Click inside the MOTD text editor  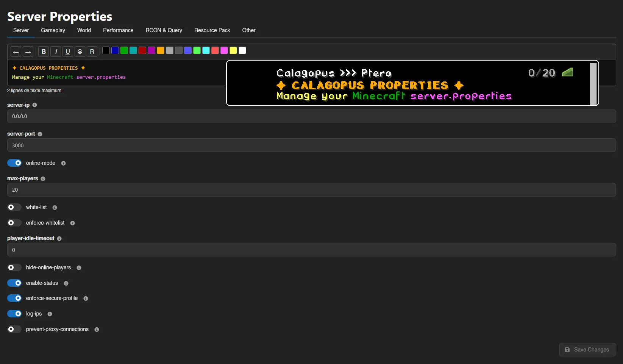117,72
